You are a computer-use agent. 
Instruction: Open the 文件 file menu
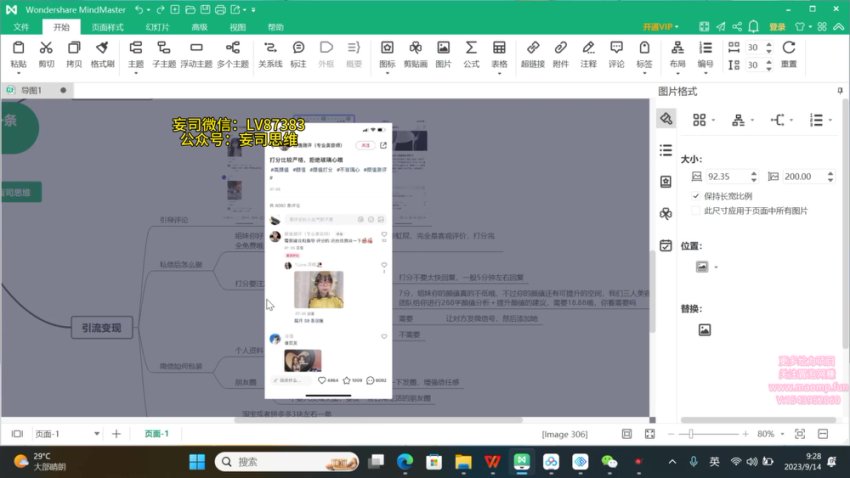(x=21, y=27)
